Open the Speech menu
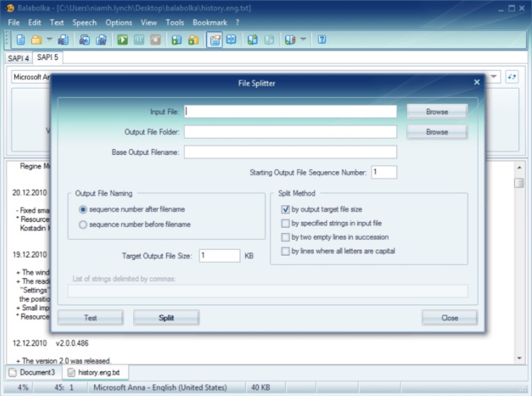This screenshot has height=396, width=532. 85,22
